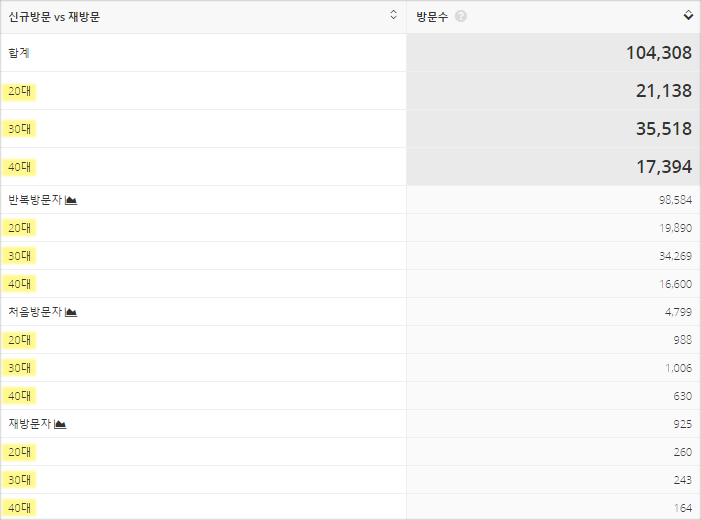Screen dimensions: 701x520
Task: Click the 방문수 column header text
Action: [x=434, y=16]
